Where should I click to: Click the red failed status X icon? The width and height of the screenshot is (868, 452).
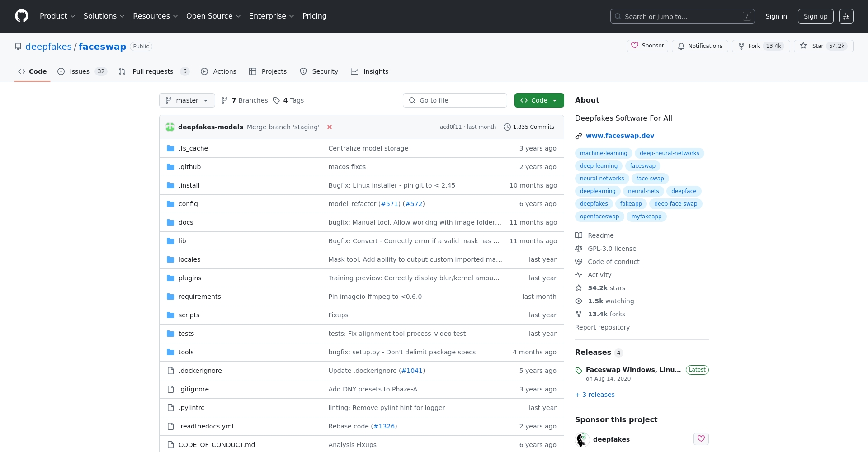(x=330, y=127)
